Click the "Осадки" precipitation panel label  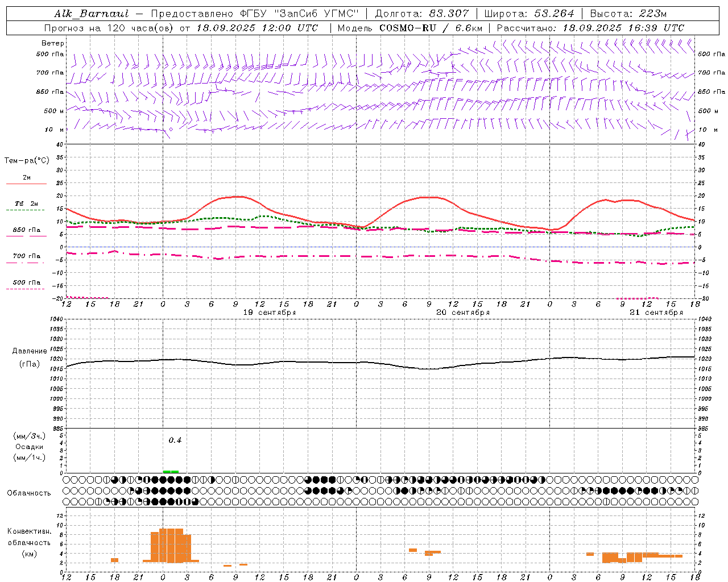pos(30,447)
